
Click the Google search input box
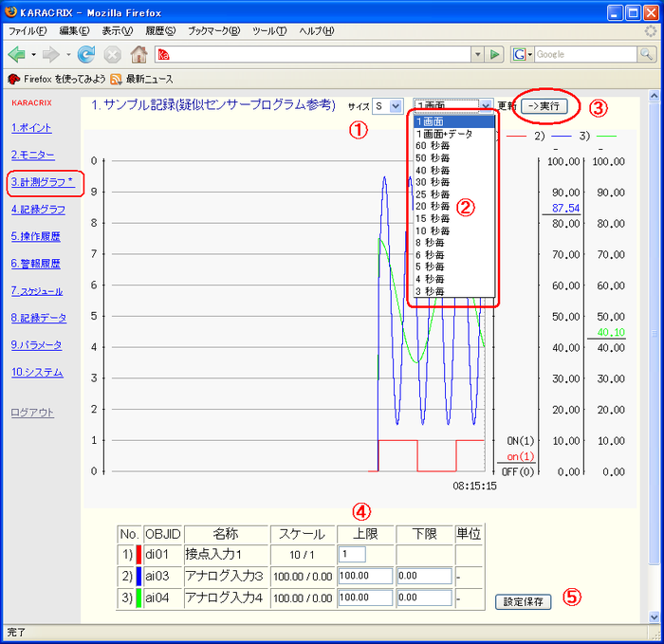pyautogui.click(x=585, y=54)
